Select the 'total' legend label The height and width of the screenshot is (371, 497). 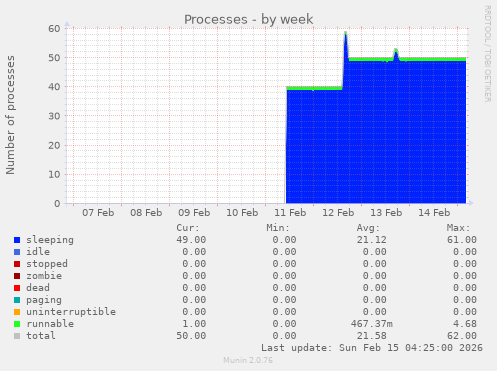(x=41, y=336)
